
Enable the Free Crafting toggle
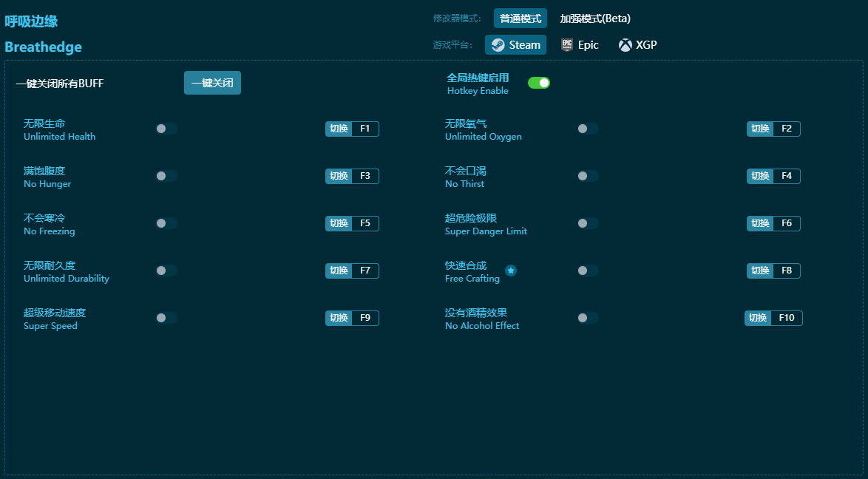click(x=588, y=271)
